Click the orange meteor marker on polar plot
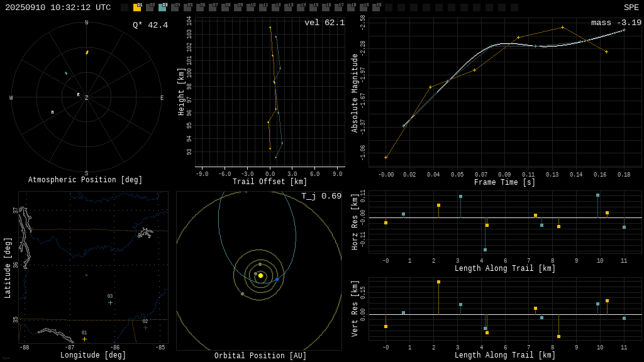 87,52
